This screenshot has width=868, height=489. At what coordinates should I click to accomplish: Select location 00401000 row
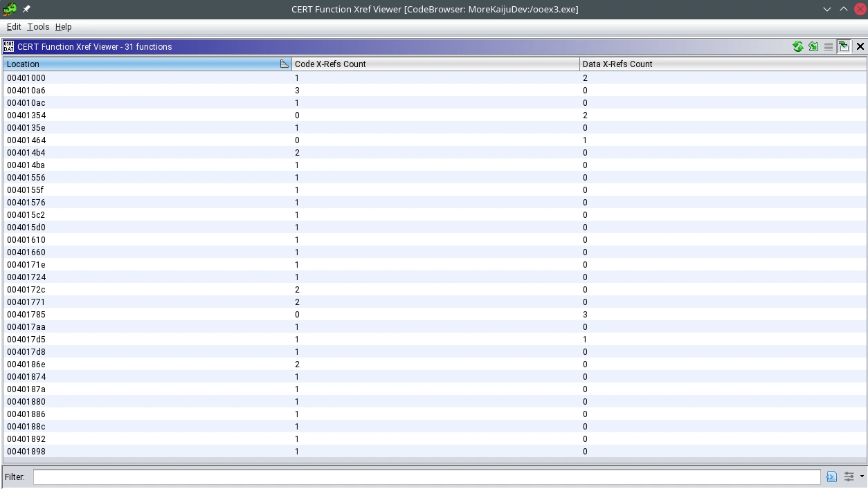[434, 78]
